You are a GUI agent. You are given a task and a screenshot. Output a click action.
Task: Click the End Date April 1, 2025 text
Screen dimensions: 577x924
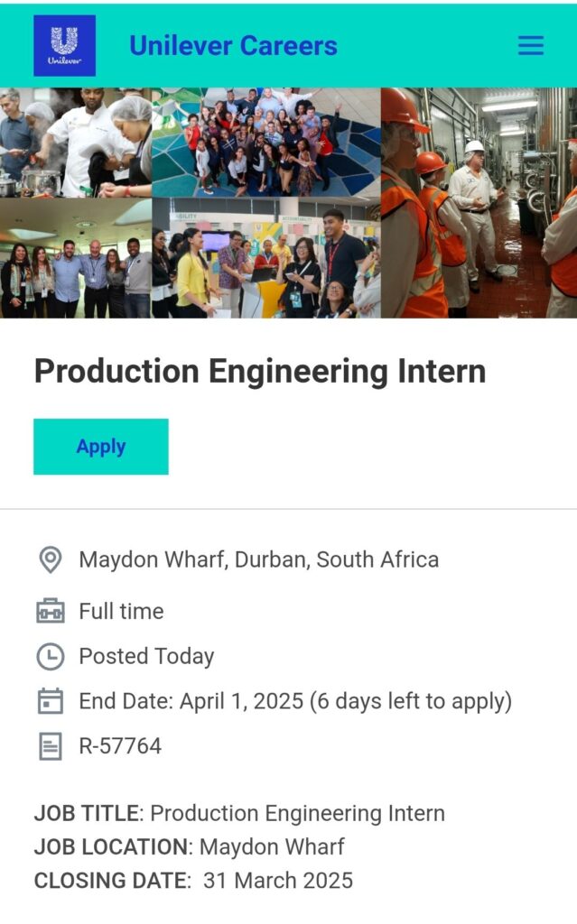tap(295, 701)
